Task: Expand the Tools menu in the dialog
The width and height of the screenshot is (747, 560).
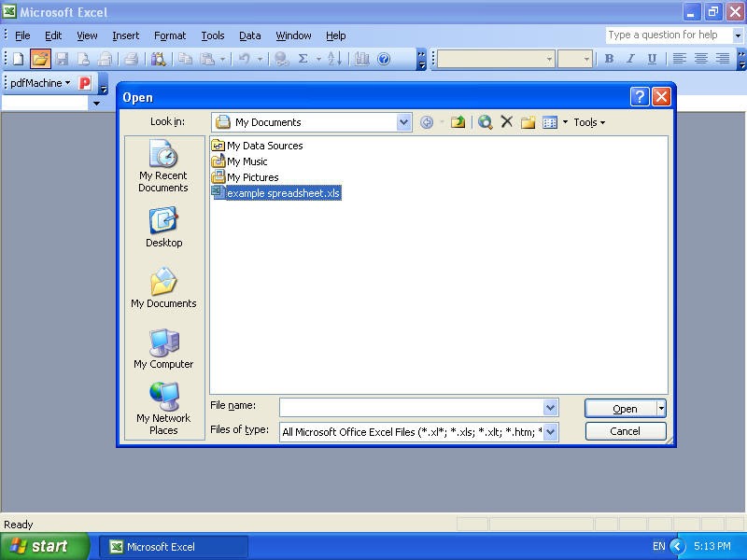Action: tap(588, 121)
